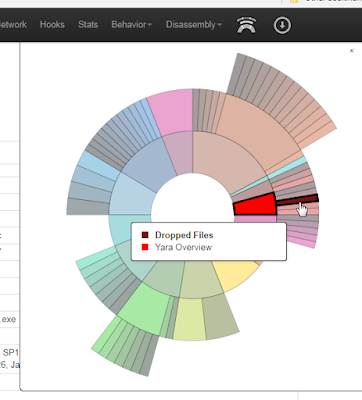Expand the Disassembly dropdown menu
Screen dimensions: 362x400
click(194, 25)
